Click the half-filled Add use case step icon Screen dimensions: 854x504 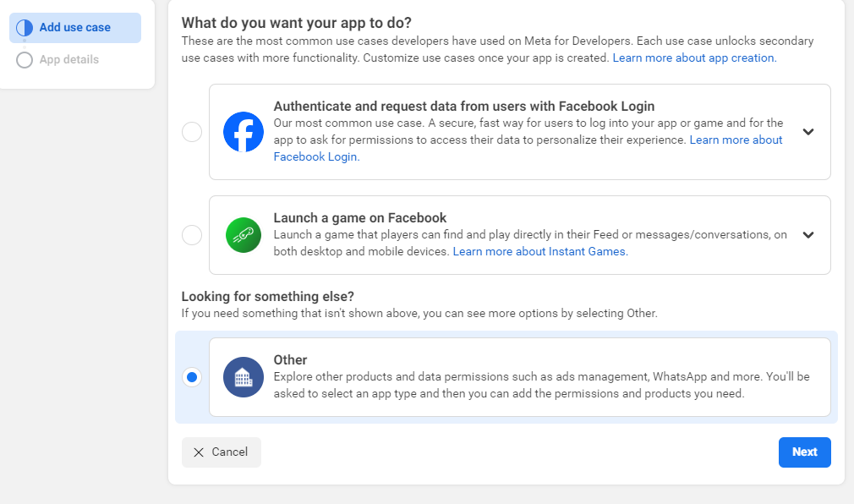click(25, 28)
